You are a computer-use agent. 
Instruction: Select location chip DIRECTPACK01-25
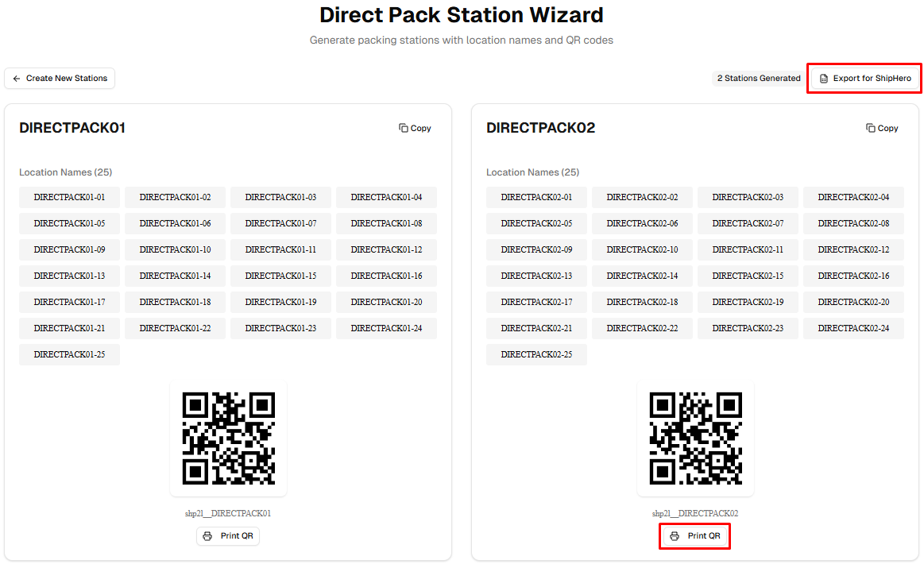tap(69, 354)
